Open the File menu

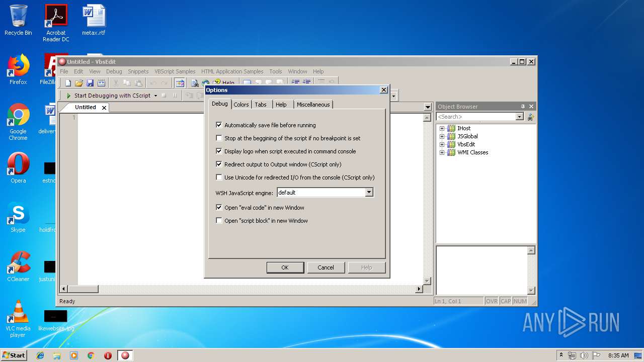[64, 71]
